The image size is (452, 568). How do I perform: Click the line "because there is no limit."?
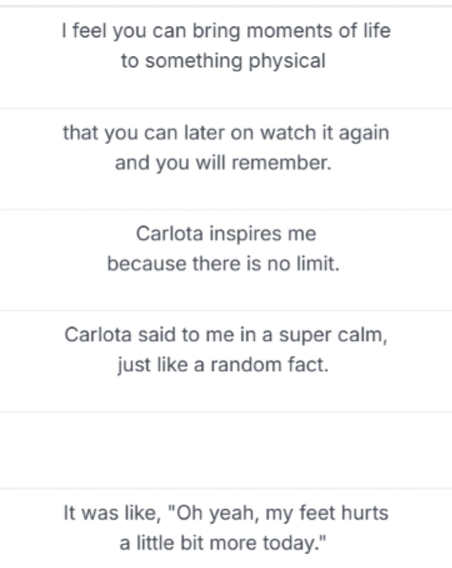click(x=223, y=263)
